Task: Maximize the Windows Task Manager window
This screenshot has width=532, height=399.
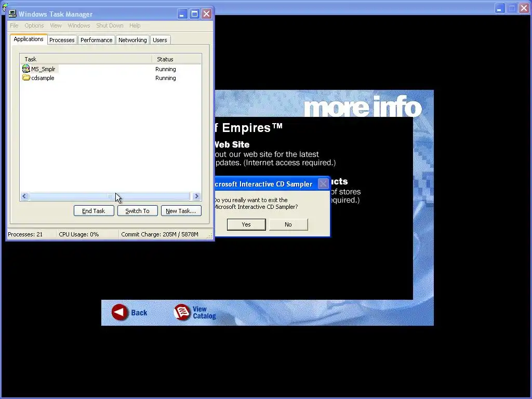Action: pos(194,14)
